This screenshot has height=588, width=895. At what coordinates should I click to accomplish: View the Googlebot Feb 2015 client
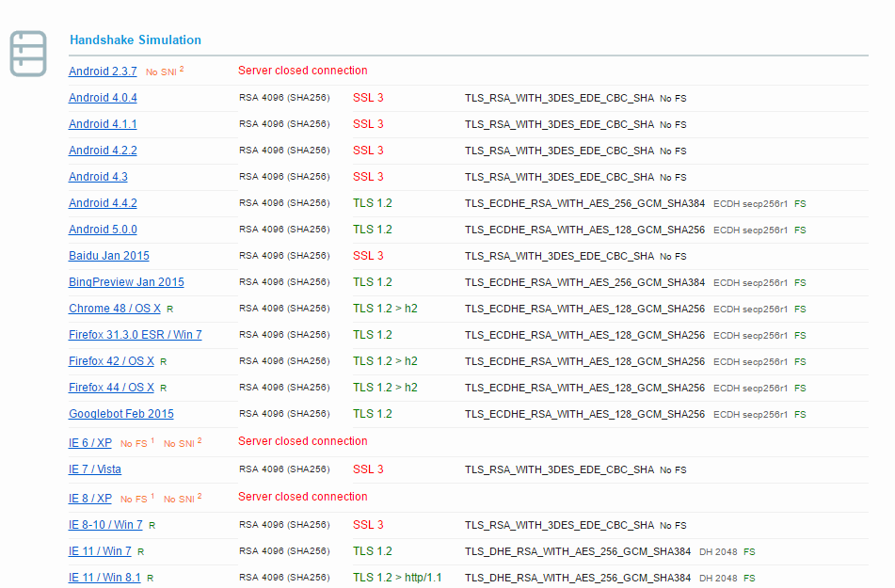pyautogui.click(x=120, y=414)
